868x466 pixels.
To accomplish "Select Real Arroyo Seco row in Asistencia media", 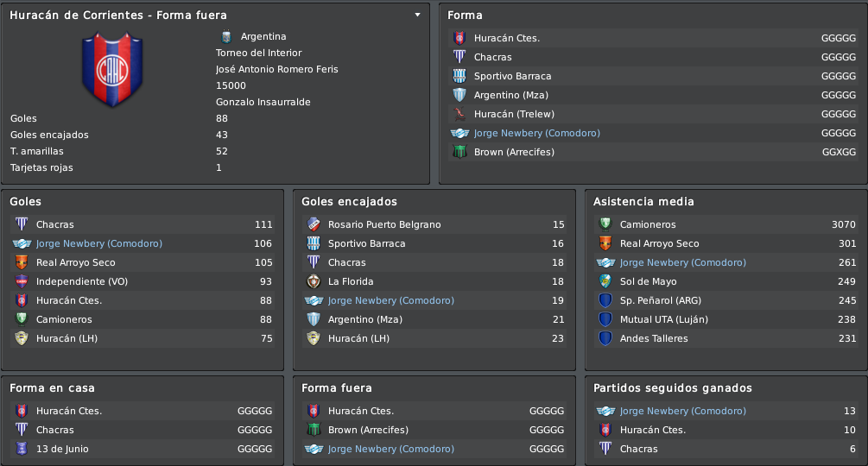I will [727, 243].
